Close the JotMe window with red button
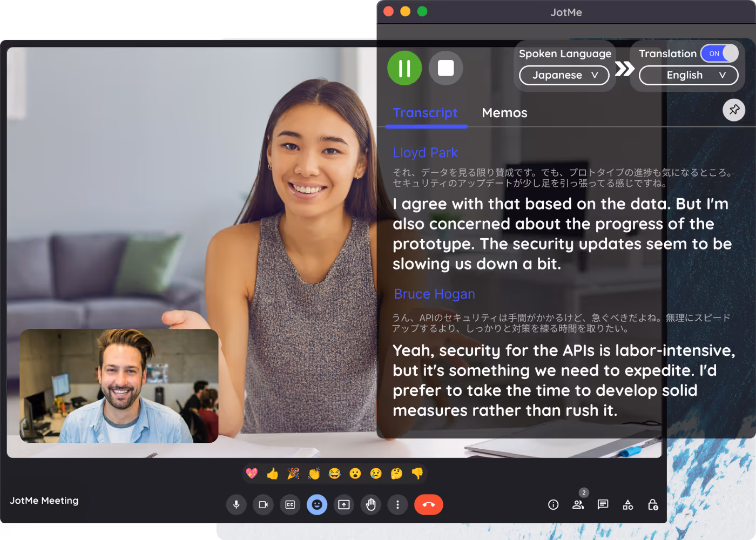The width and height of the screenshot is (756, 540). 388,11
